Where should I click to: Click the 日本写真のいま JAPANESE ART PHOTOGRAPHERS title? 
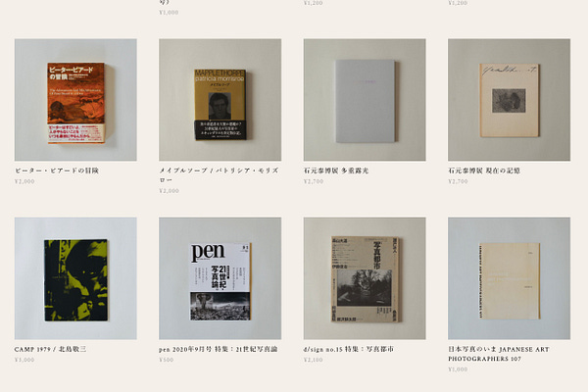point(499,354)
